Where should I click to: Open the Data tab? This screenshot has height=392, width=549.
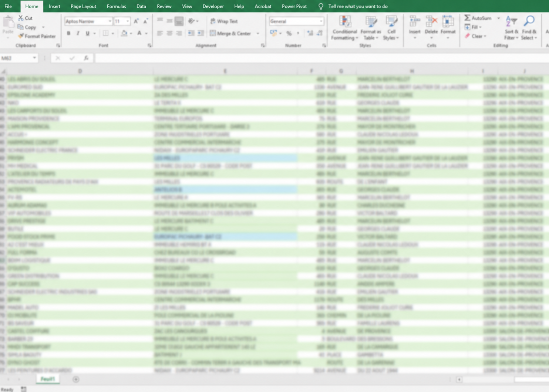(141, 6)
